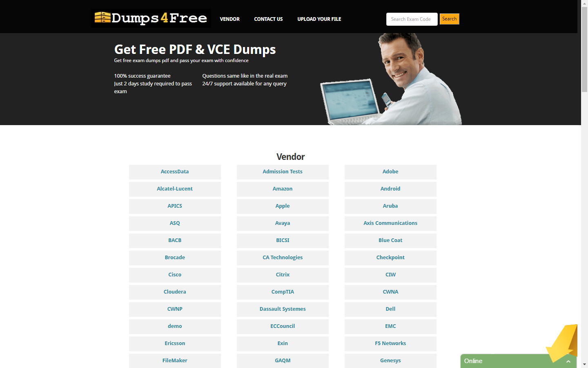Expand the Online chat widget chevron
Image resolution: width=588 pixels, height=368 pixels.
[568, 361]
